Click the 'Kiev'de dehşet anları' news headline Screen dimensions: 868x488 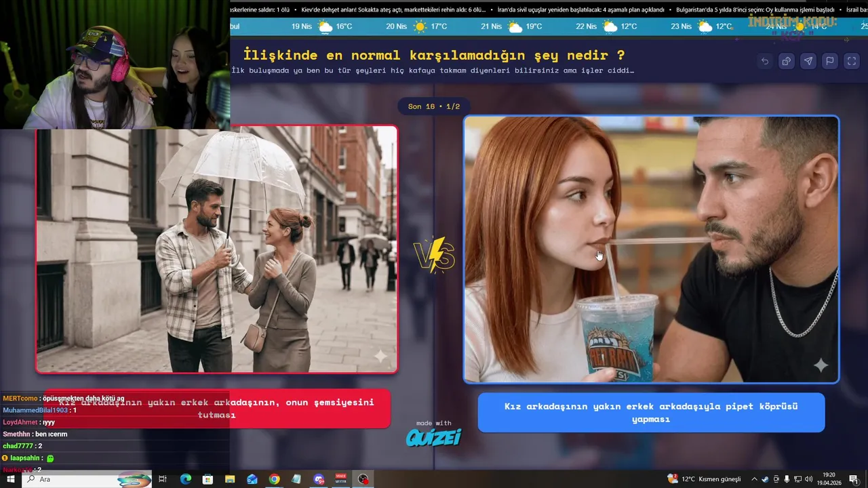[393, 9]
